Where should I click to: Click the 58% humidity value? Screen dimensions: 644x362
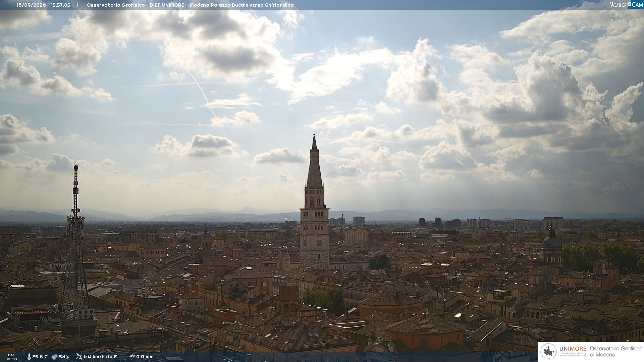[64, 357]
